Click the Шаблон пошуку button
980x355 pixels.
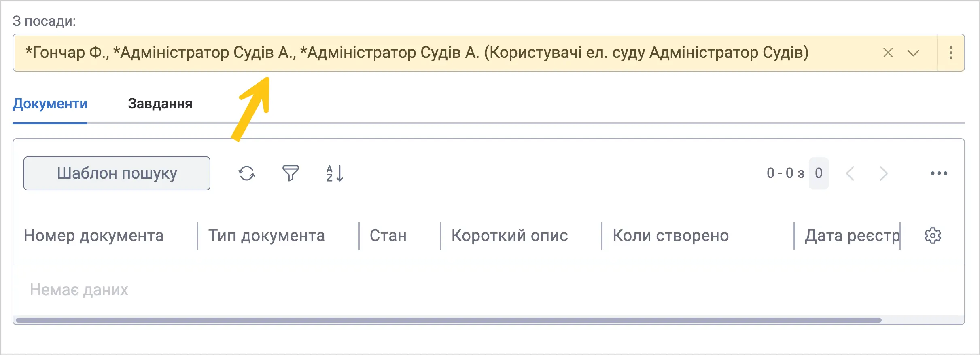pyautogui.click(x=117, y=173)
